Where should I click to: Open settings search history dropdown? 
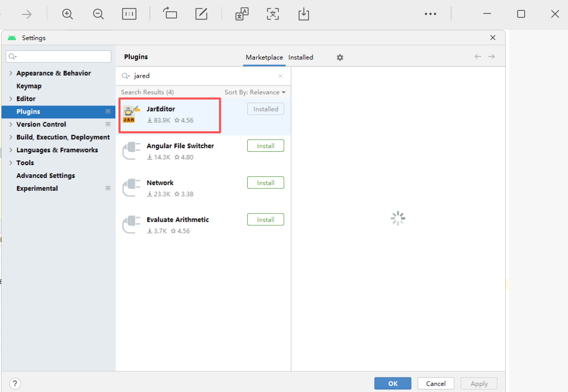coord(13,57)
